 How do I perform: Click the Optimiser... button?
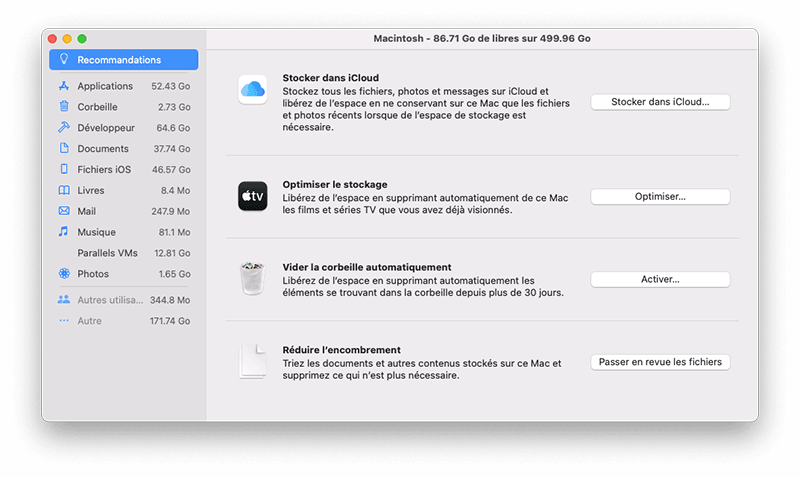point(660,196)
